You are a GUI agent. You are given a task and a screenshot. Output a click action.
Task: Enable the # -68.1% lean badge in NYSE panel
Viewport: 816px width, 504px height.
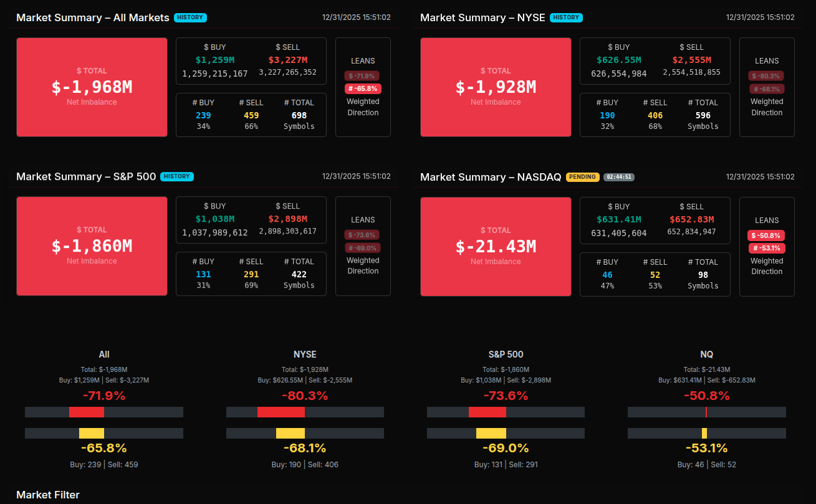[x=767, y=89]
